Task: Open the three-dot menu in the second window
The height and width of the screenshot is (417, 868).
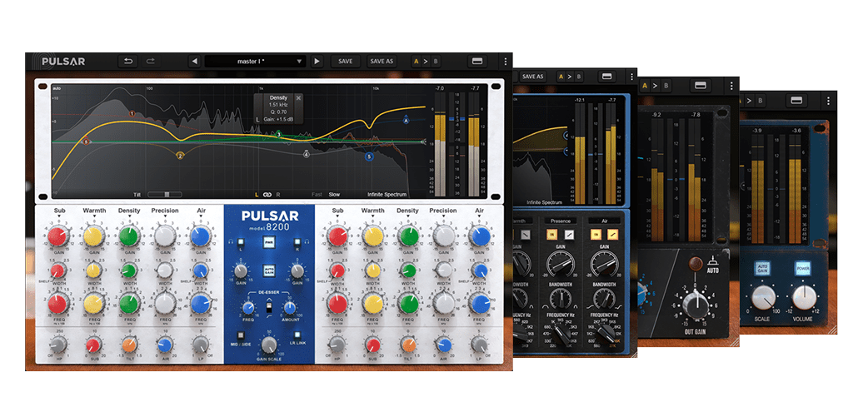Action: click(x=631, y=77)
